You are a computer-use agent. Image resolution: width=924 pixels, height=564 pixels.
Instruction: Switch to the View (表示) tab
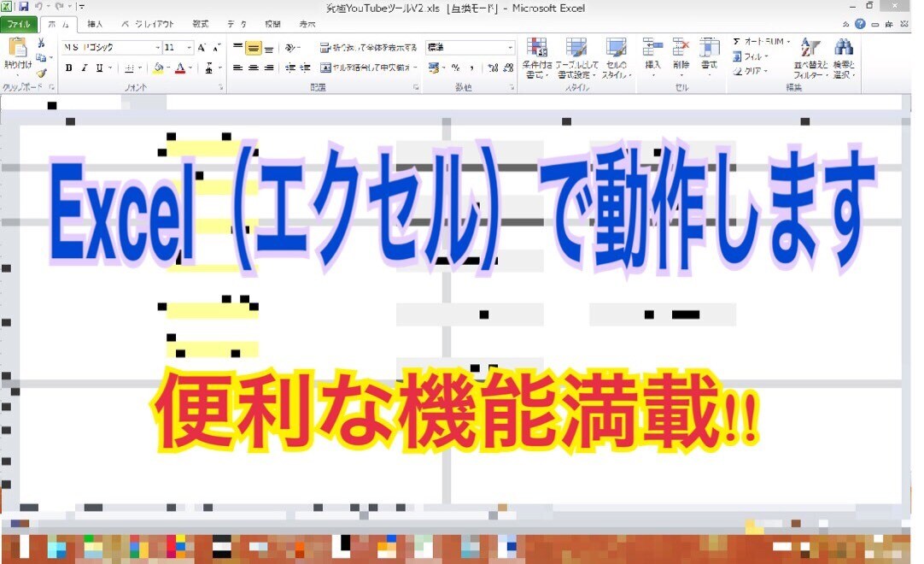point(307,24)
